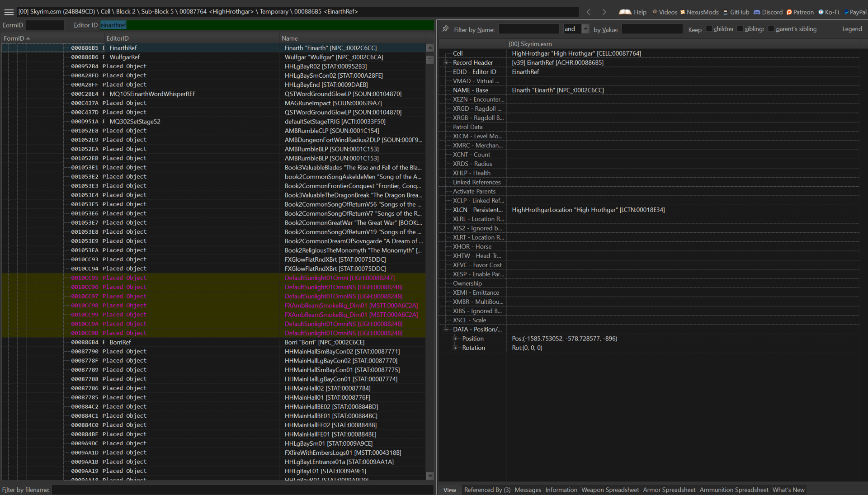Select the 0009AA1D FXfireWithEmbersLogs01 row
This screenshot has width=868, height=495.
[213, 453]
